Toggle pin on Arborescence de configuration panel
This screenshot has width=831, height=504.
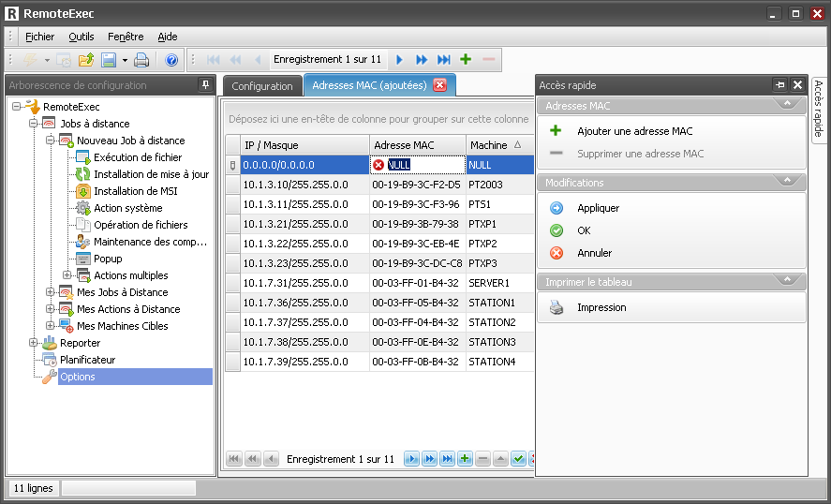pos(205,85)
